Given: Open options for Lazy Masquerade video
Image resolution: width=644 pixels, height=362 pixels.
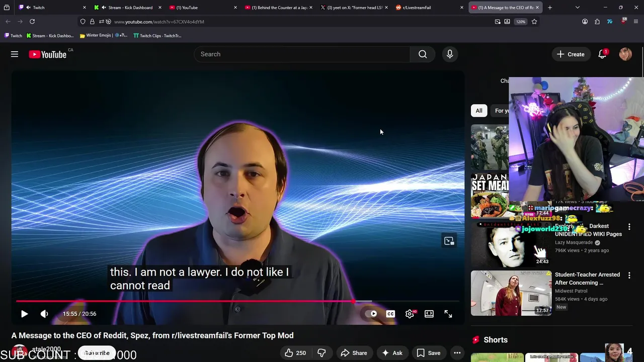Looking at the screenshot, I should point(629,227).
